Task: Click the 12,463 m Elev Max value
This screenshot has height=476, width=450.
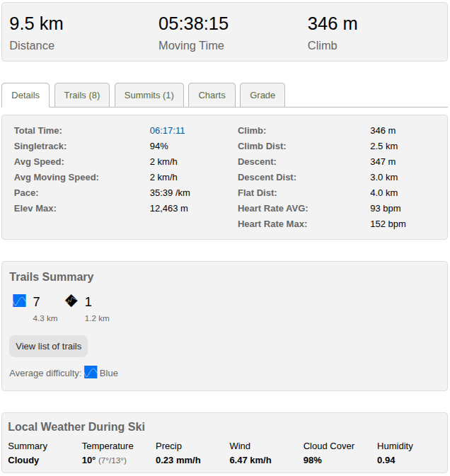Action: [x=169, y=209]
